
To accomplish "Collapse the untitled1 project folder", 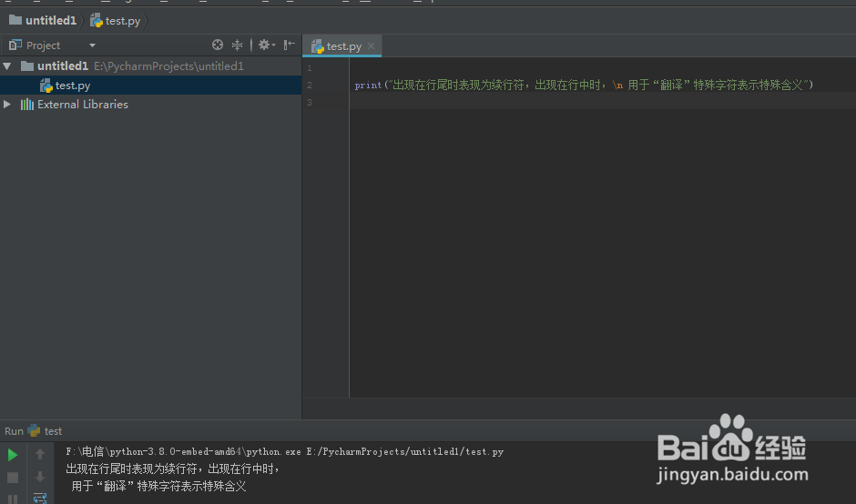I will tap(7, 66).
